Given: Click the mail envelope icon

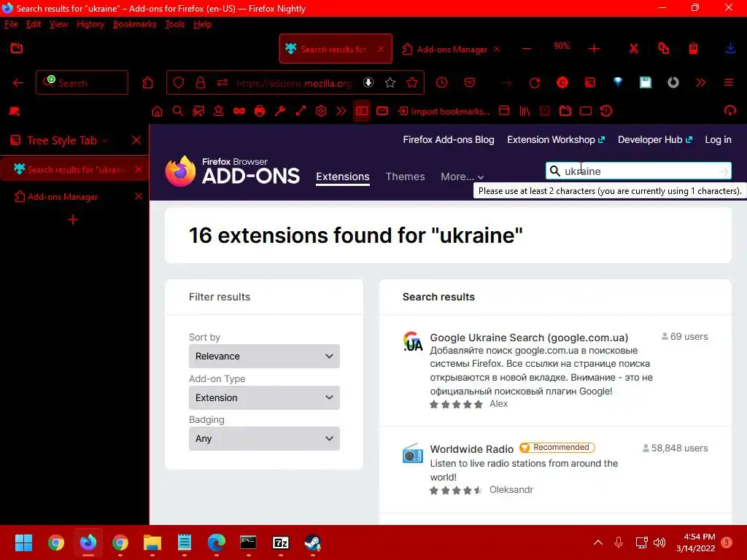Looking at the screenshot, I should pyautogui.click(x=382, y=111).
